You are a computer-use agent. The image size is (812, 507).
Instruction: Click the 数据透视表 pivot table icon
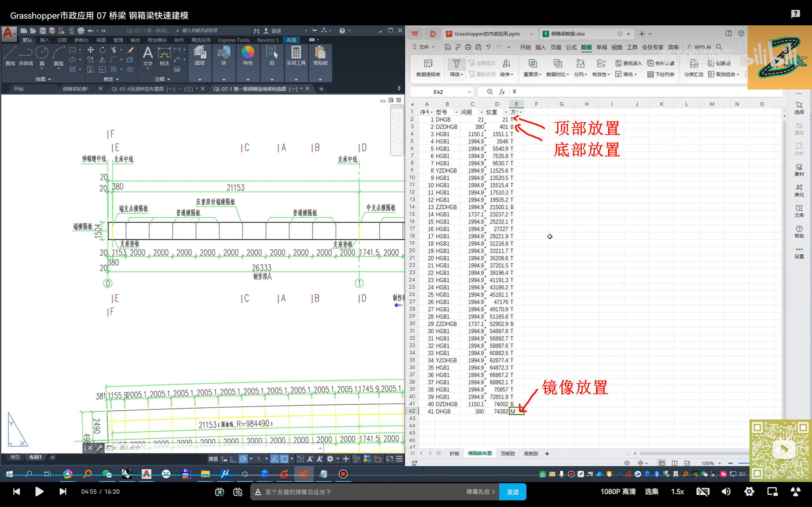(428, 64)
